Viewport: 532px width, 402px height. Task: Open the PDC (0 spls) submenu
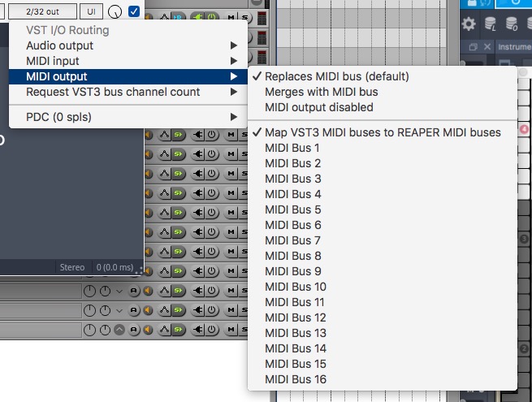128,117
